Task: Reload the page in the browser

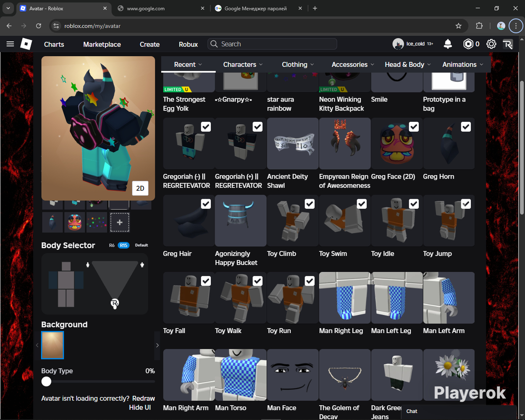Action: pyautogui.click(x=39, y=26)
